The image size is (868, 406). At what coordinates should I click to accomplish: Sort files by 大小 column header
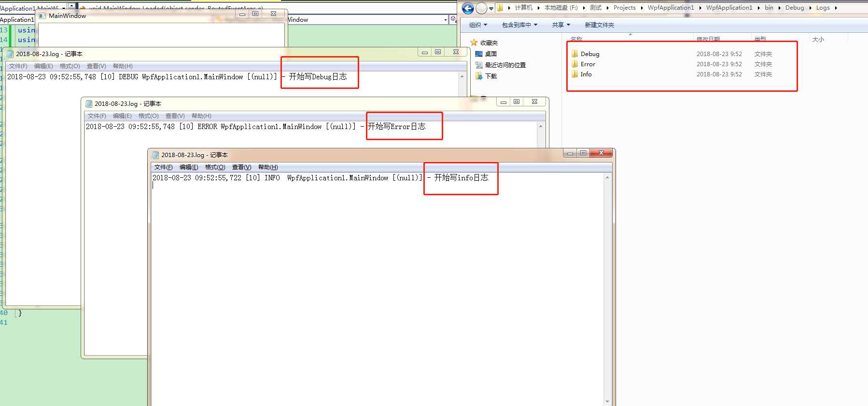818,39
